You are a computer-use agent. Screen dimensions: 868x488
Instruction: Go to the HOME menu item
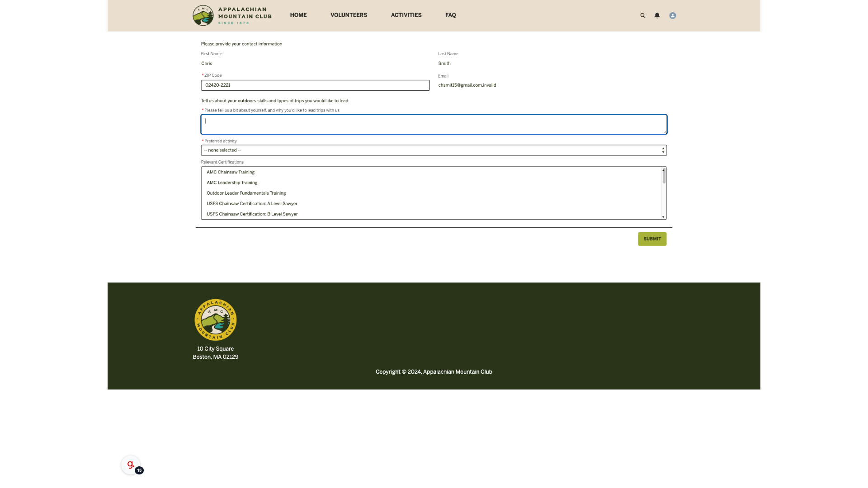(x=298, y=15)
